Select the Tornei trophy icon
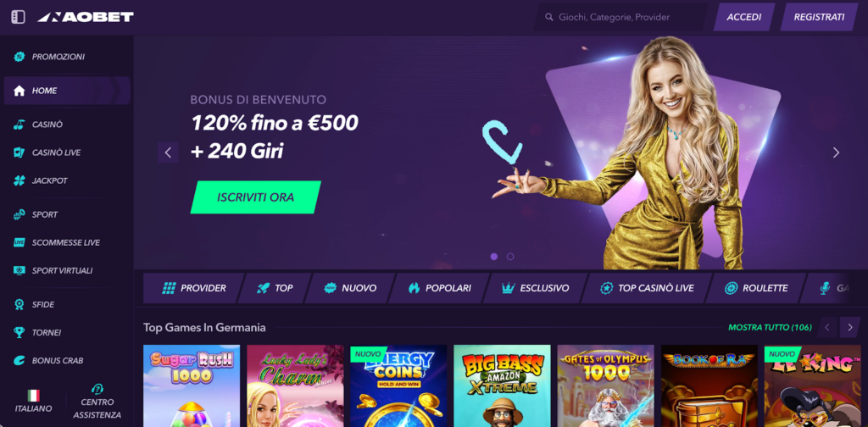 coord(19,332)
